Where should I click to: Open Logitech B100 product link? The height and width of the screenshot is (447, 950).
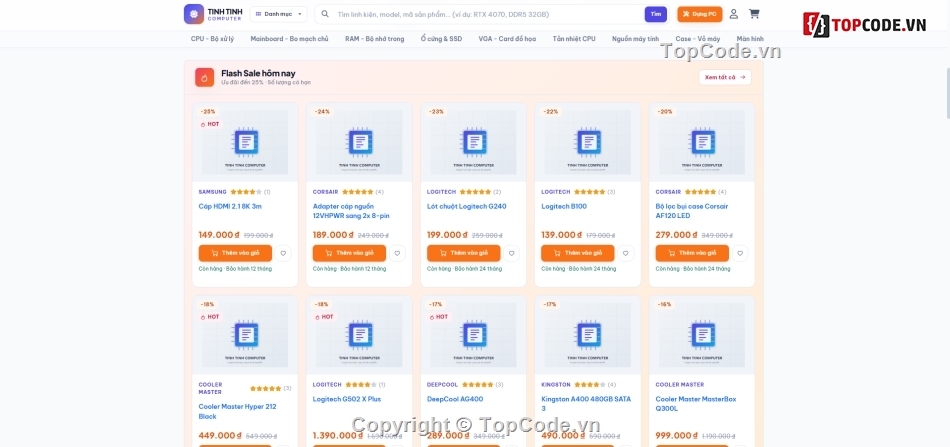point(564,207)
